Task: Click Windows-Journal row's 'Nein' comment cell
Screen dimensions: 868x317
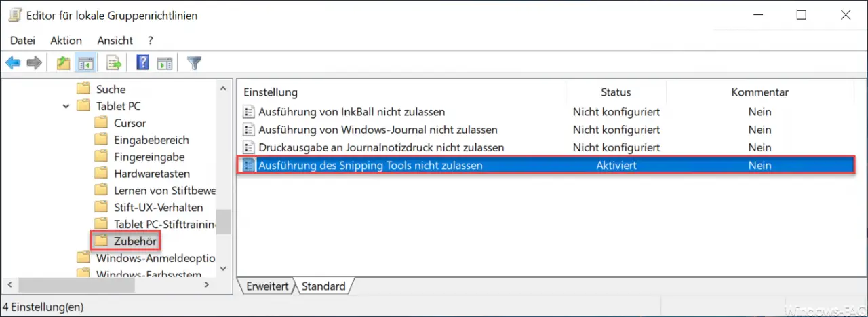Action: [759, 129]
